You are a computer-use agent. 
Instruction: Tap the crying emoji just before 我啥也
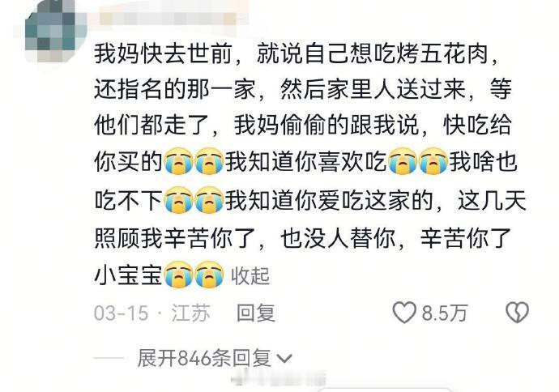click(433, 160)
